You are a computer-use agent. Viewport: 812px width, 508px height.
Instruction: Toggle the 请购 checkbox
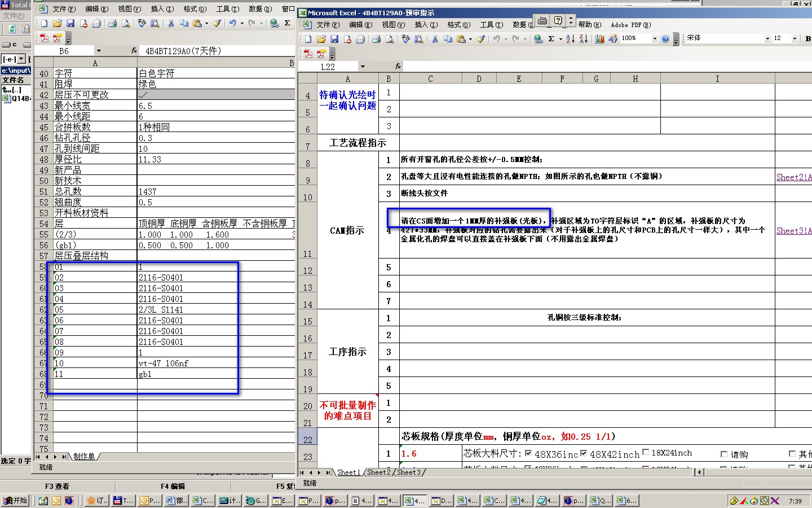pyautogui.click(x=724, y=454)
